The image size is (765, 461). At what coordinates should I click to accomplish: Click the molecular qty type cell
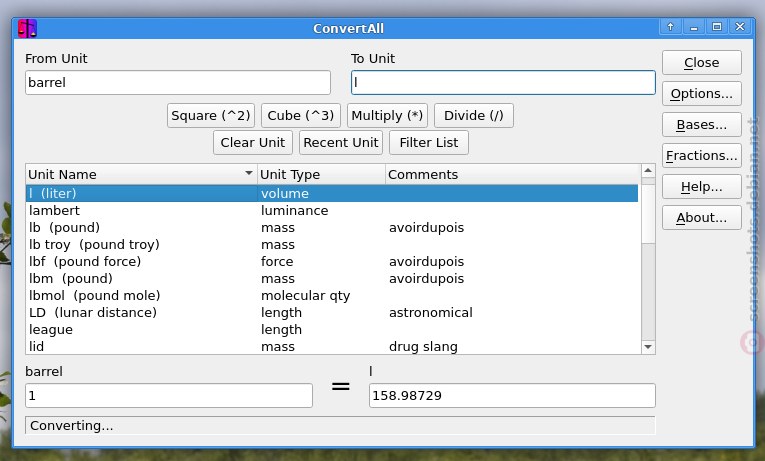click(x=305, y=296)
